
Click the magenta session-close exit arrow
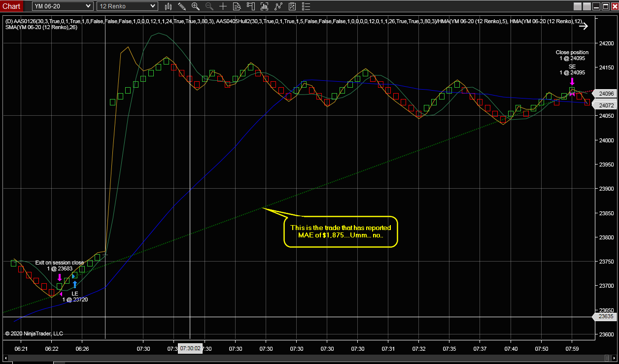[60, 277]
